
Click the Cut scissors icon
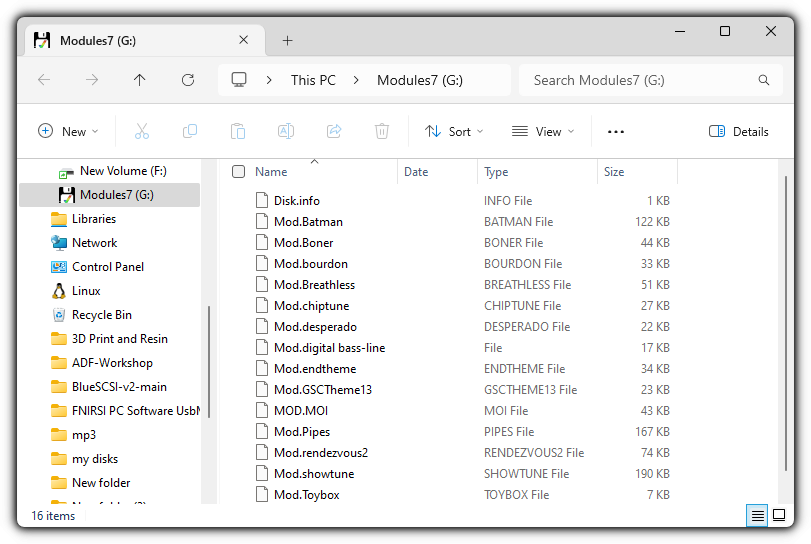click(142, 131)
